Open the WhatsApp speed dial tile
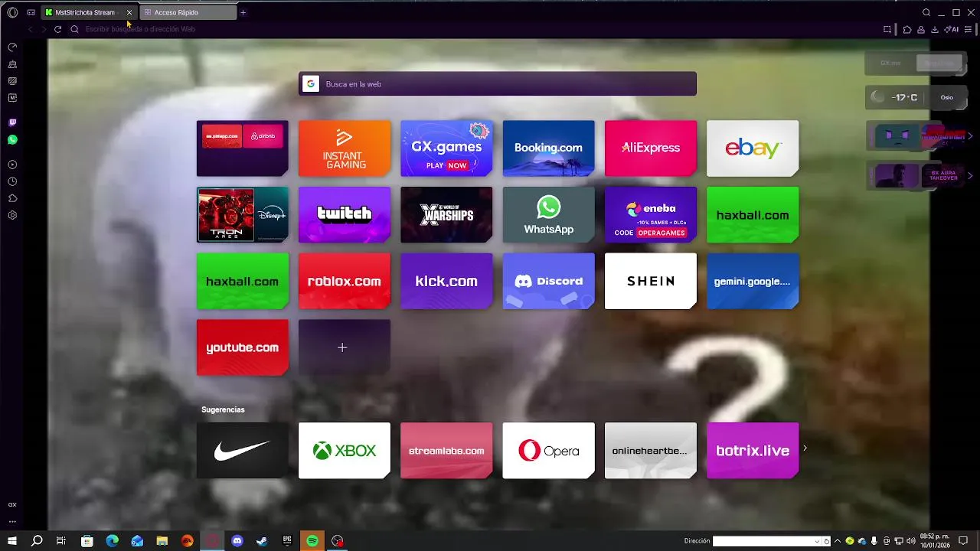Screen dimensions: 980x551 (x=548, y=215)
